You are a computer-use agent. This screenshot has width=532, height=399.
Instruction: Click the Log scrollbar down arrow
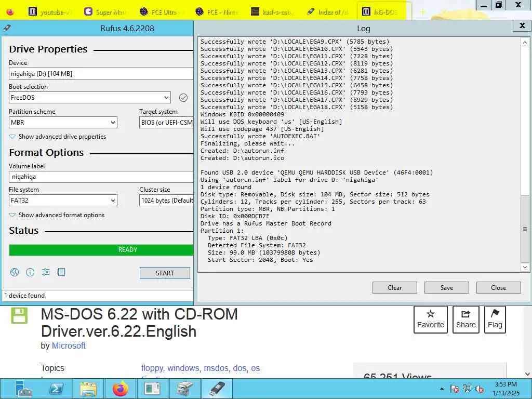[525, 268]
